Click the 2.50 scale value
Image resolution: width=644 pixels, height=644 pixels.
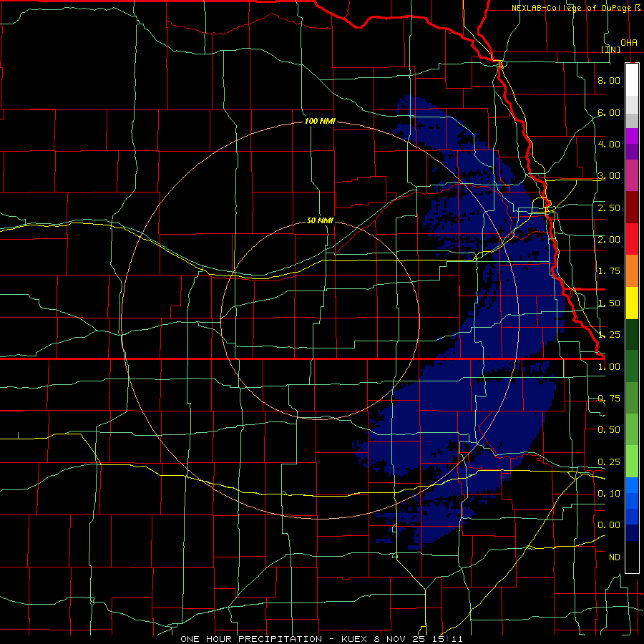click(609, 208)
